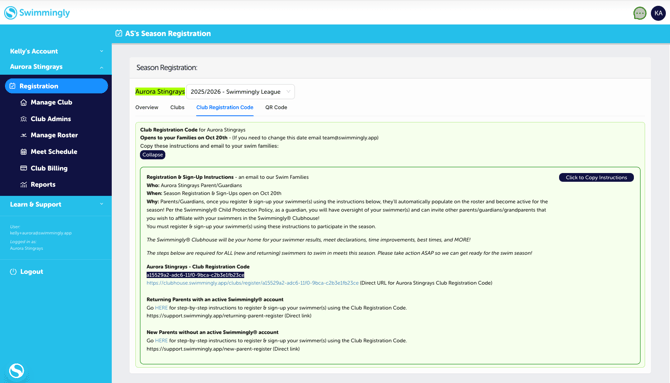Open Manage Roster page
Screen dimensions: 670x383
pyautogui.click(x=54, y=135)
